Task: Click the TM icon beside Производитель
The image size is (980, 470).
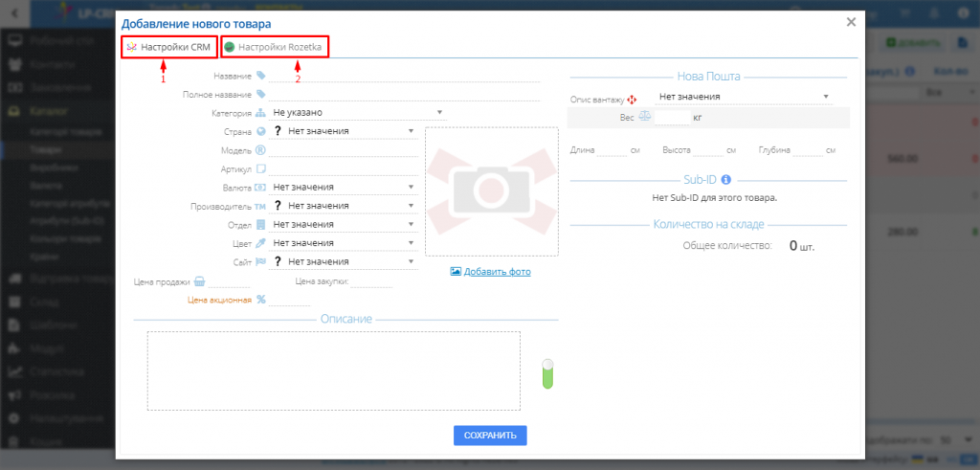Action: (x=260, y=206)
